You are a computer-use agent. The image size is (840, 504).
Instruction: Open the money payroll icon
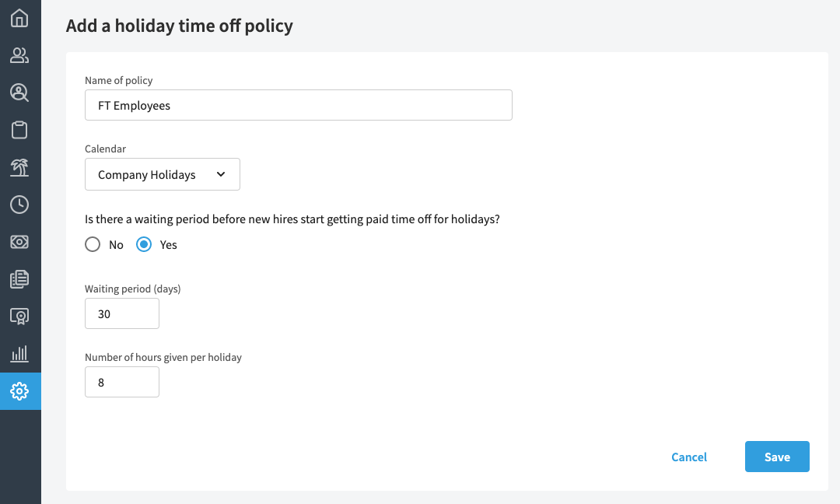pos(19,242)
